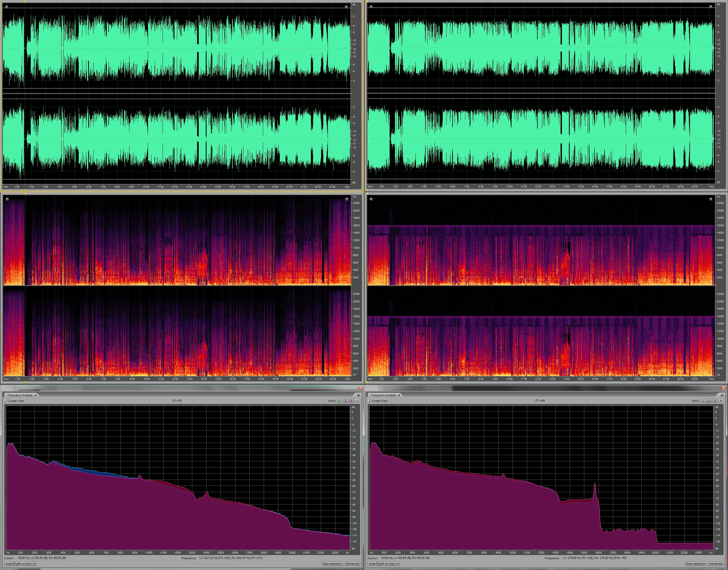Select left Frequency Analysis tab

pos(20,395)
